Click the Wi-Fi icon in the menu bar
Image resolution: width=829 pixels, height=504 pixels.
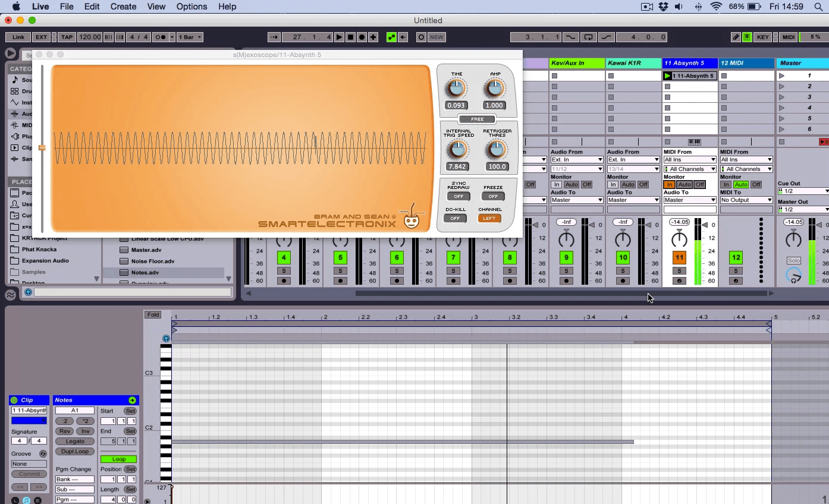coord(716,7)
